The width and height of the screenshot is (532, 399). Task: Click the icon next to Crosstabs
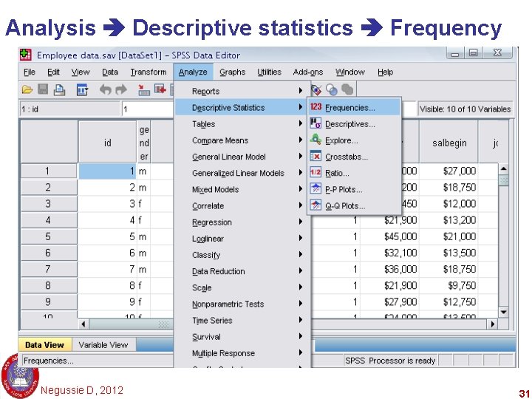coord(316,156)
